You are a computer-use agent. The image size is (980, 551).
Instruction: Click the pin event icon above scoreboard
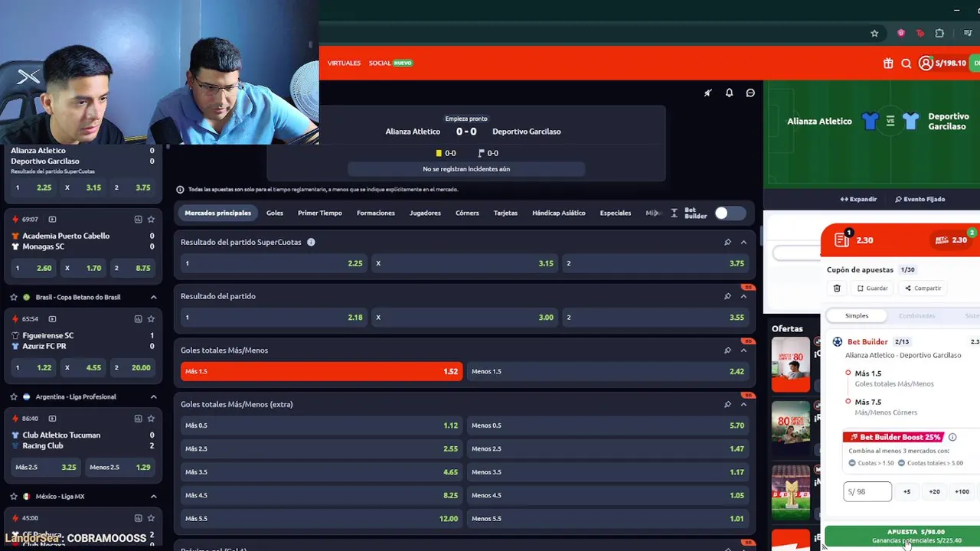[708, 93]
